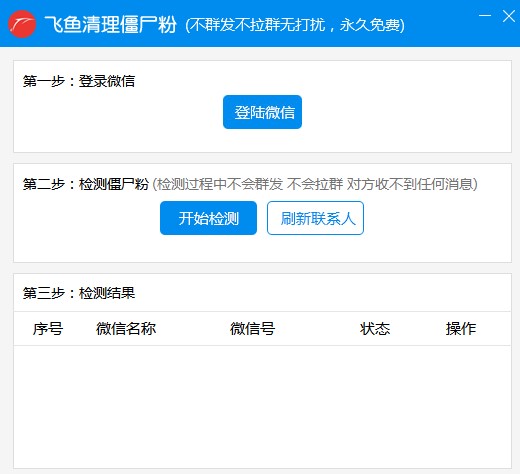The image size is (520, 474).
Task: Click the 第二步:检测僵尸粉 heading
Action: [x=86, y=184]
